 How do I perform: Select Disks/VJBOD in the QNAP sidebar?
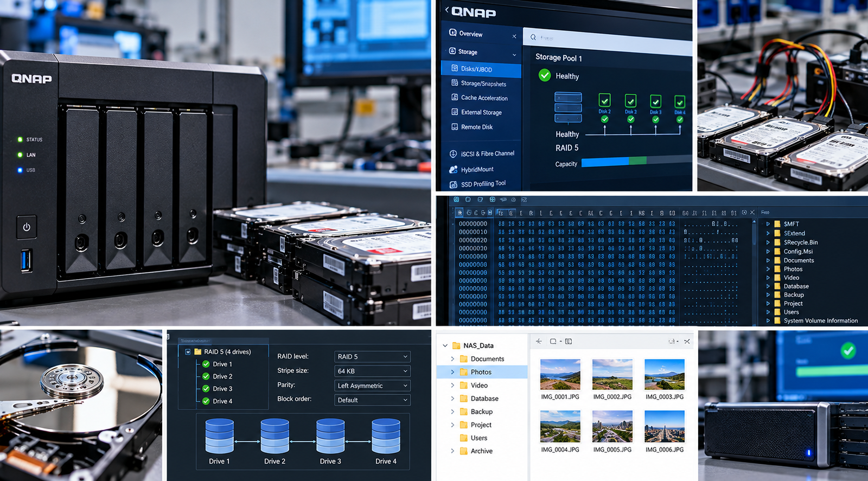(x=481, y=69)
